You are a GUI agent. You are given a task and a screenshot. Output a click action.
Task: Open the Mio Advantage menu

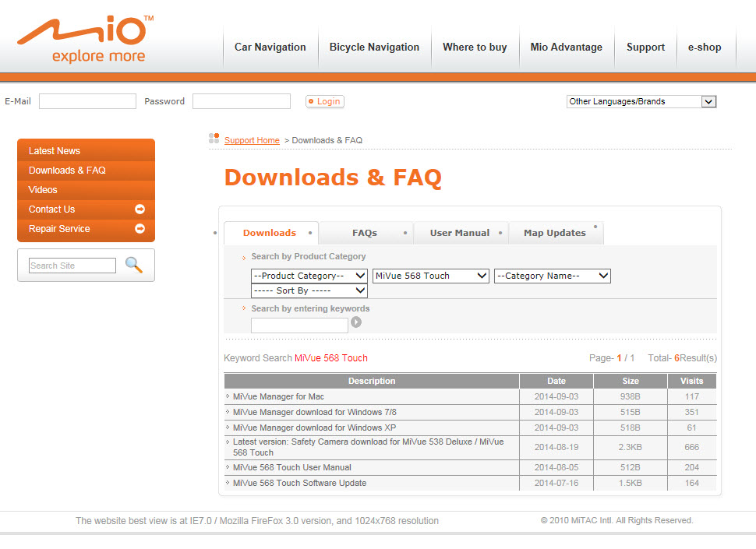(567, 48)
